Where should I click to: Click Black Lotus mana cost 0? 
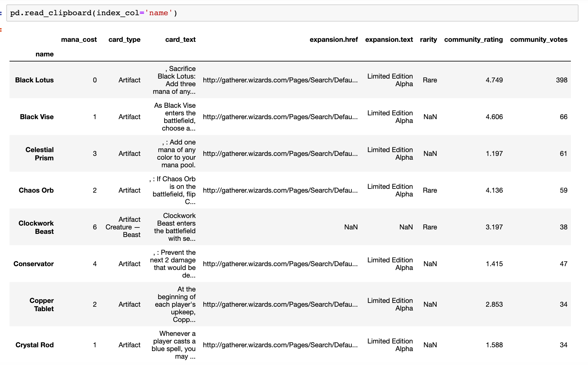[95, 80]
